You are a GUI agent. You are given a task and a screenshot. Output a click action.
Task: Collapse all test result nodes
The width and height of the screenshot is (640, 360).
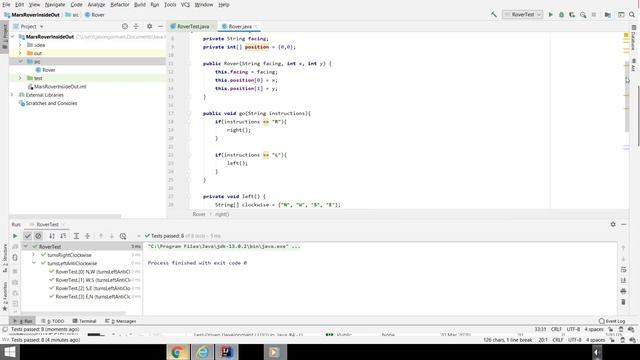pos(87,236)
